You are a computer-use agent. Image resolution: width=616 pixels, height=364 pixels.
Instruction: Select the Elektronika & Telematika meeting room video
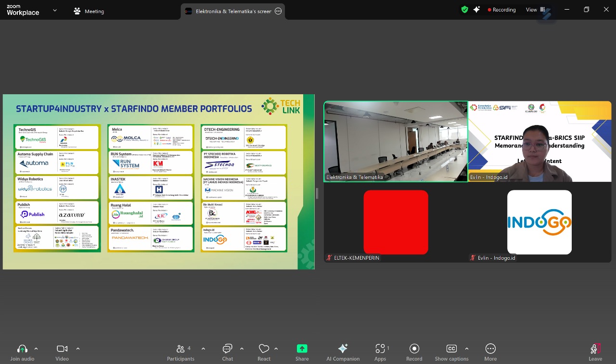click(x=396, y=141)
